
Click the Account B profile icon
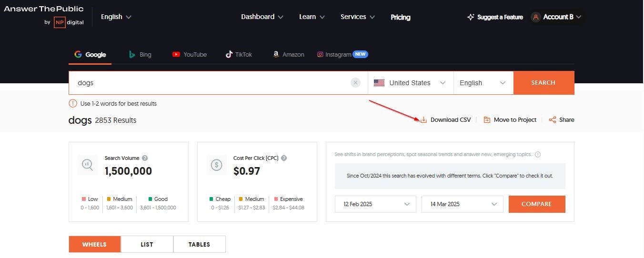tap(536, 17)
